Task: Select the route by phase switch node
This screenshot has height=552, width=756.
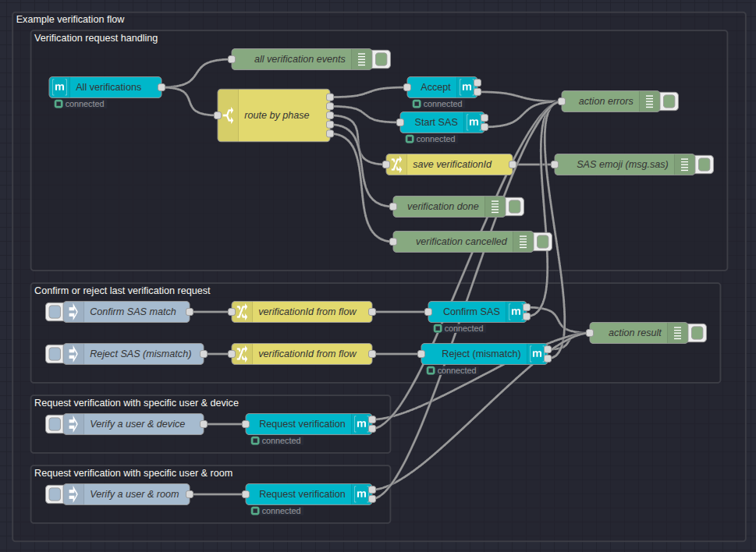Action: 274,115
